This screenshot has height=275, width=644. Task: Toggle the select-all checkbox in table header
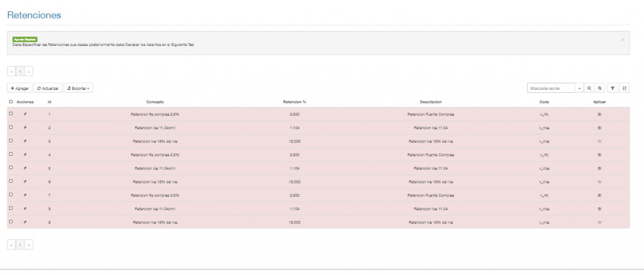[11, 101]
